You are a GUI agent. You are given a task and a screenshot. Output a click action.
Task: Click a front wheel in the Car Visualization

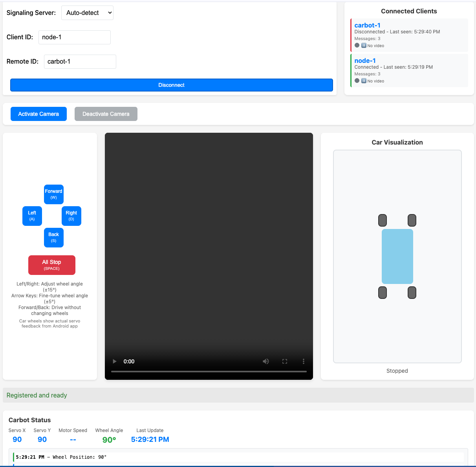pos(382,220)
